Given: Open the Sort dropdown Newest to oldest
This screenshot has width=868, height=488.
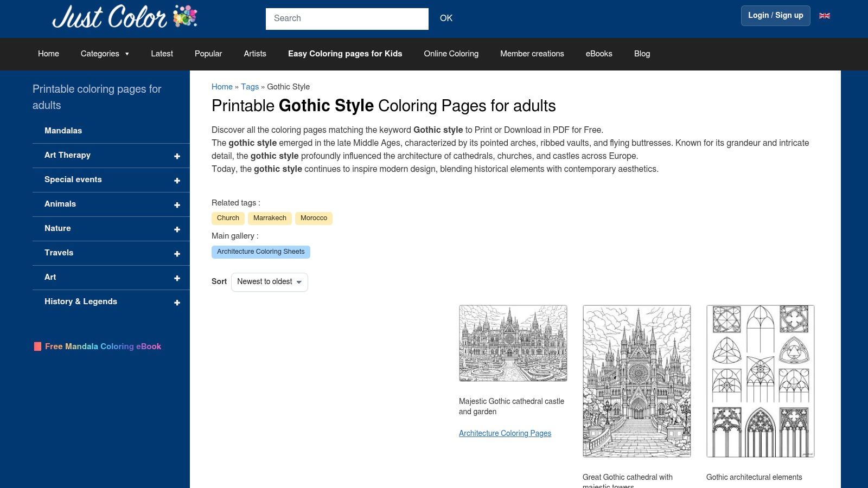Looking at the screenshot, I should (x=270, y=282).
